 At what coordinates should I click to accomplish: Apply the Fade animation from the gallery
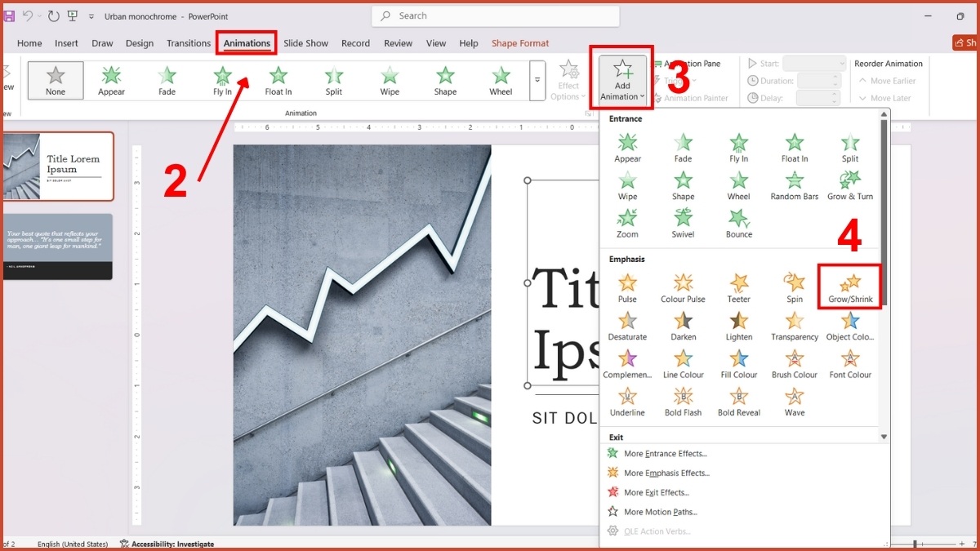(x=166, y=80)
